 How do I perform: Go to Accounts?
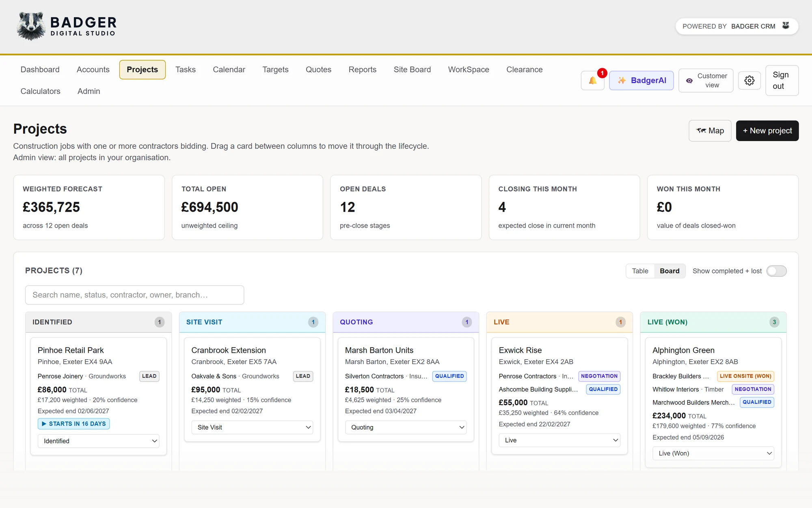pyautogui.click(x=93, y=69)
